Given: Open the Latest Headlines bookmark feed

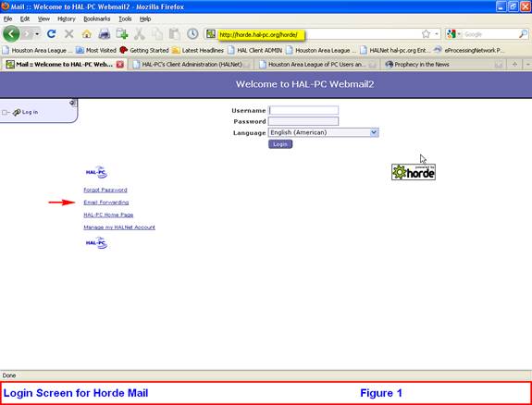Looking at the screenshot, I should click(x=197, y=50).
